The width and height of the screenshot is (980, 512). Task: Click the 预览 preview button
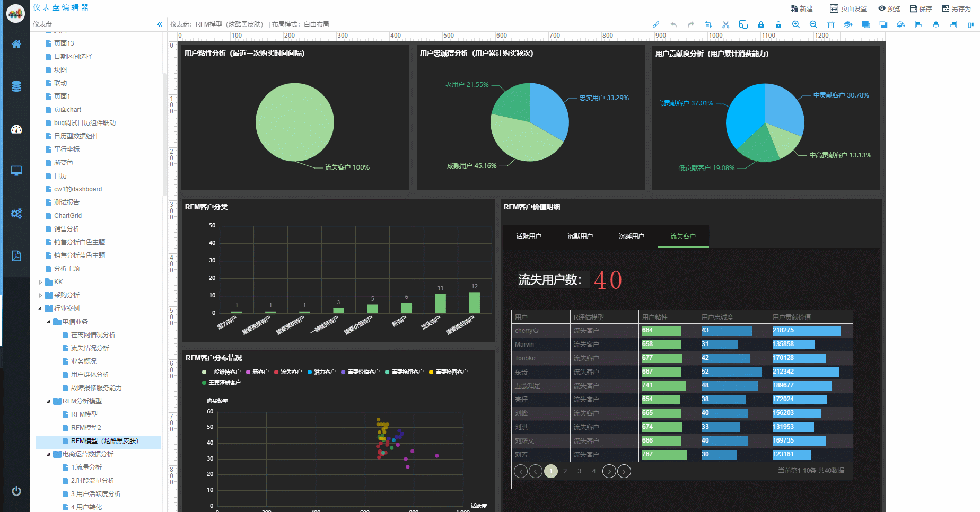(x=889, y=8)
